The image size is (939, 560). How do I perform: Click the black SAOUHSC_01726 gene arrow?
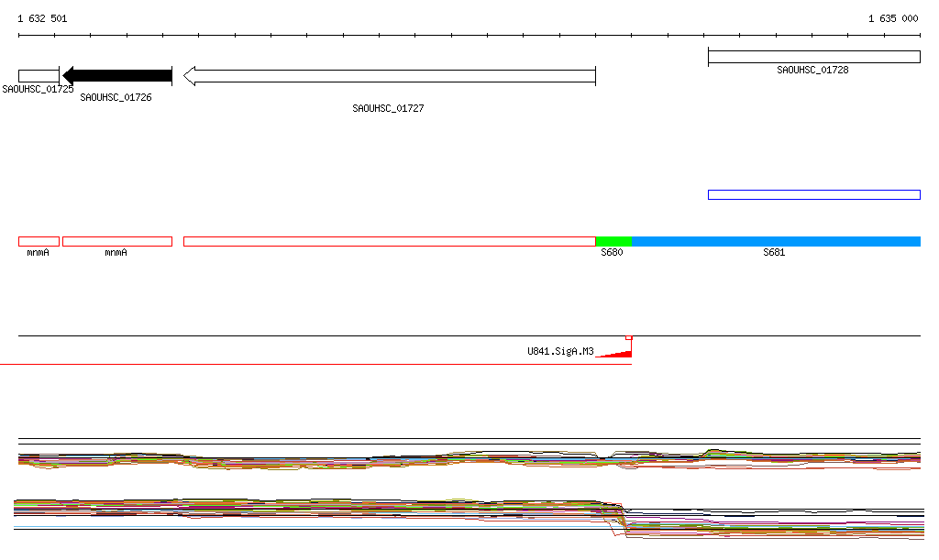[117, 76]
